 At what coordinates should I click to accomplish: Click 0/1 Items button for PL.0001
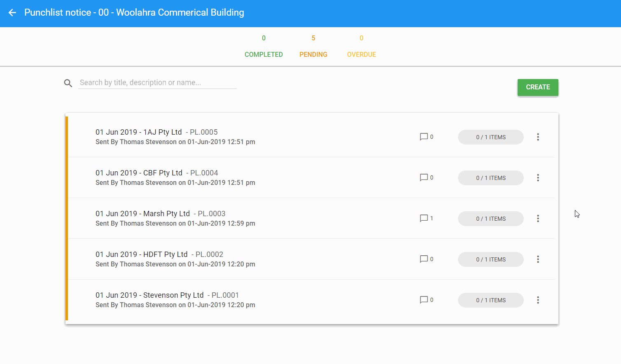(491, 300)
